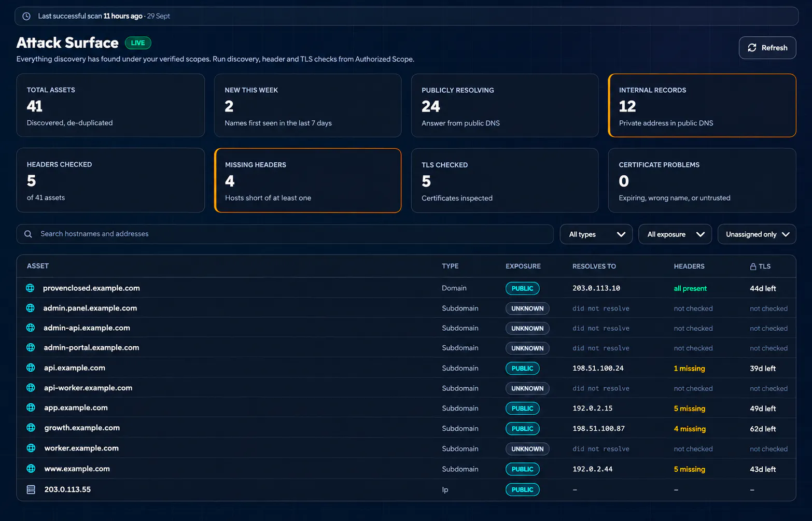Click the server icon beside 203.0.113.55
Viewport: 812px width, 521px height.
pyautogui.click(x=31, y=489)
